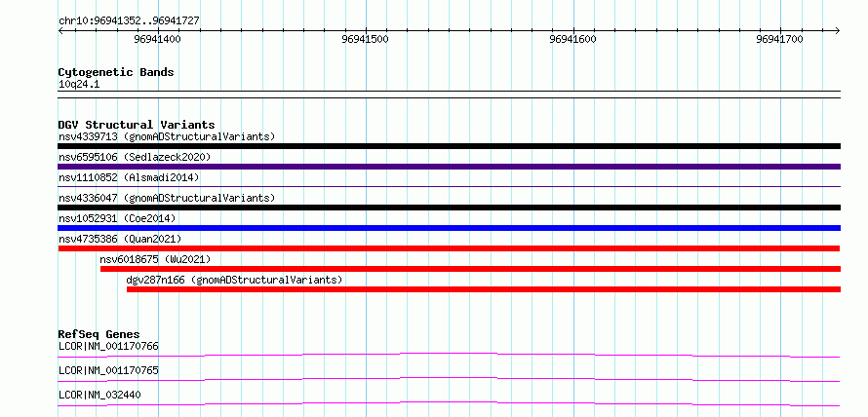Screen dimensions: 868x417
Task: Click the chr10:96941352..96941727 region label
Action: pos(129,21)
